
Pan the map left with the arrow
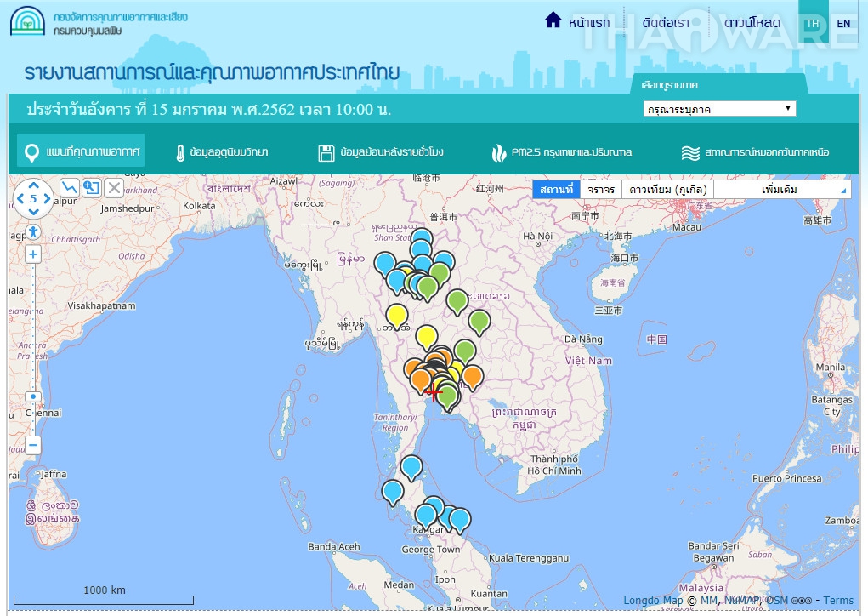pyautogui.click(x=20, y=198)
